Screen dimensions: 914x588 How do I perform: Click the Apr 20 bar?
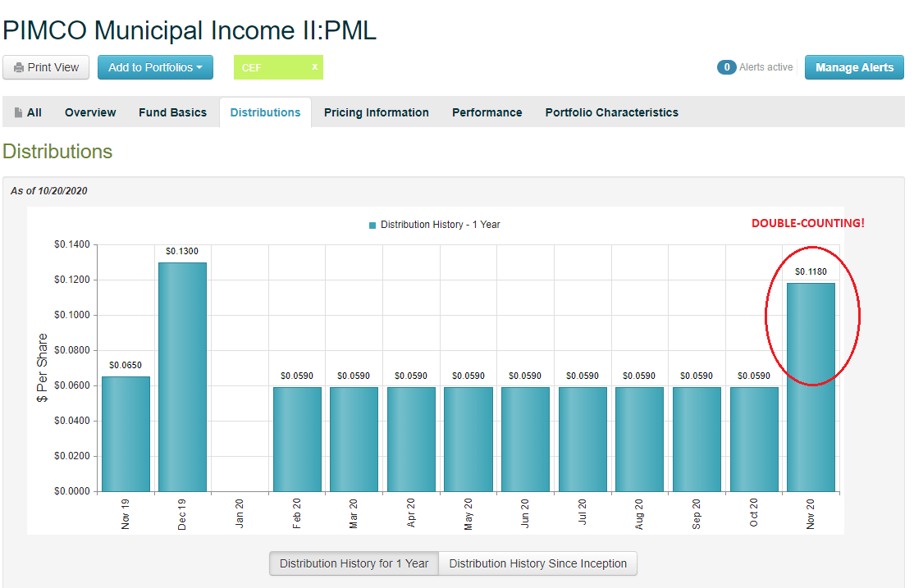tap(411, 440)
